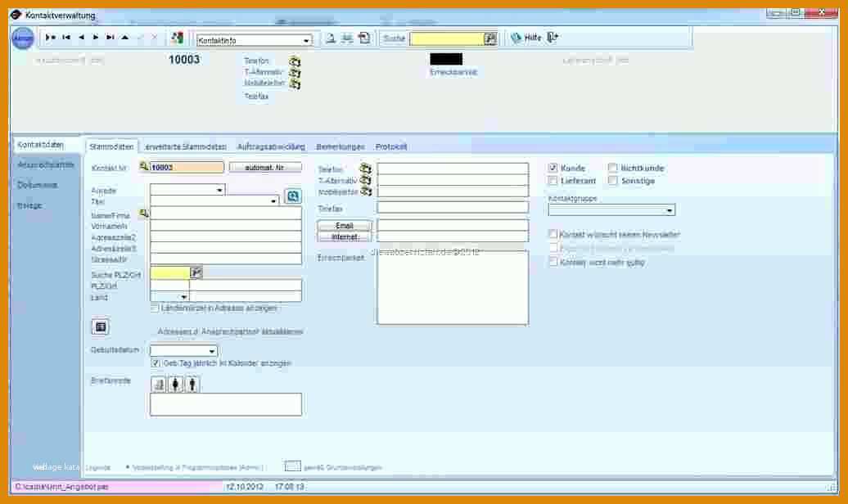Screen dimensions: 848x504
Task: Check 'Kontakt nicht mehr gültig' box
Action: pos(553,263)
